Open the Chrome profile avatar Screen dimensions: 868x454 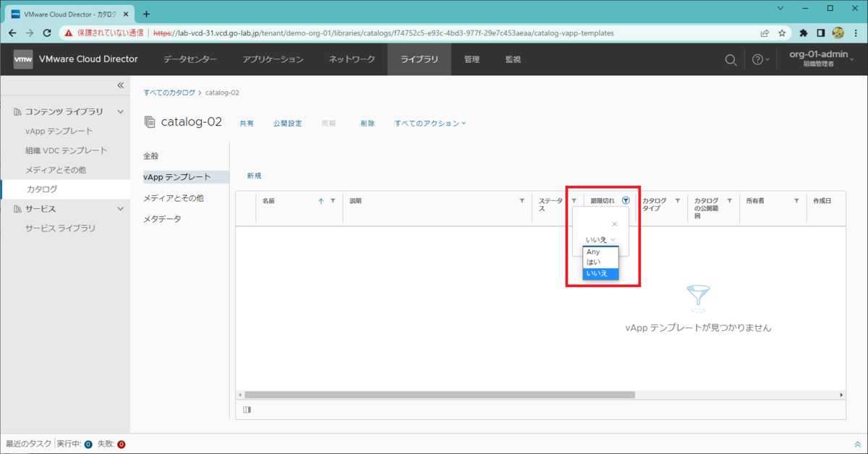838,33
